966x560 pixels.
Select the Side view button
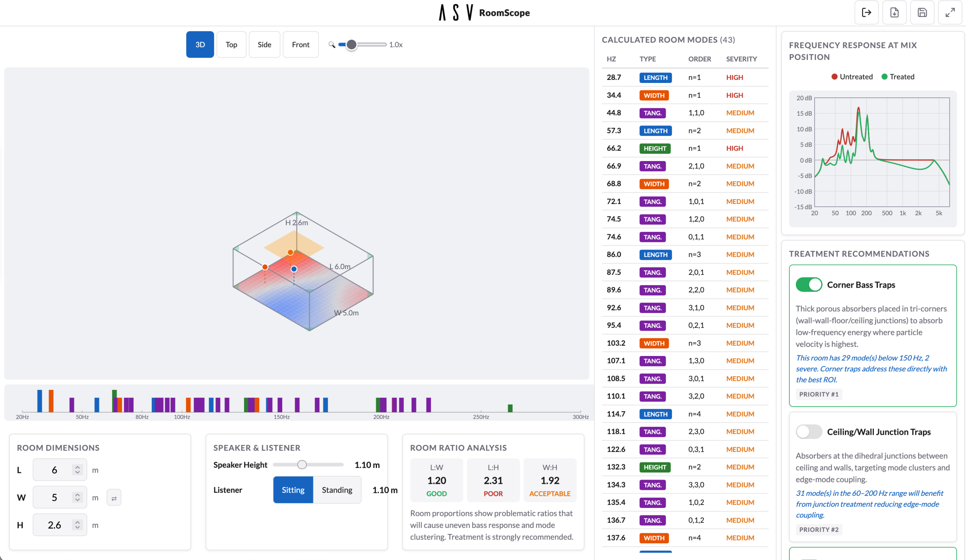click(x=264, y=44)
